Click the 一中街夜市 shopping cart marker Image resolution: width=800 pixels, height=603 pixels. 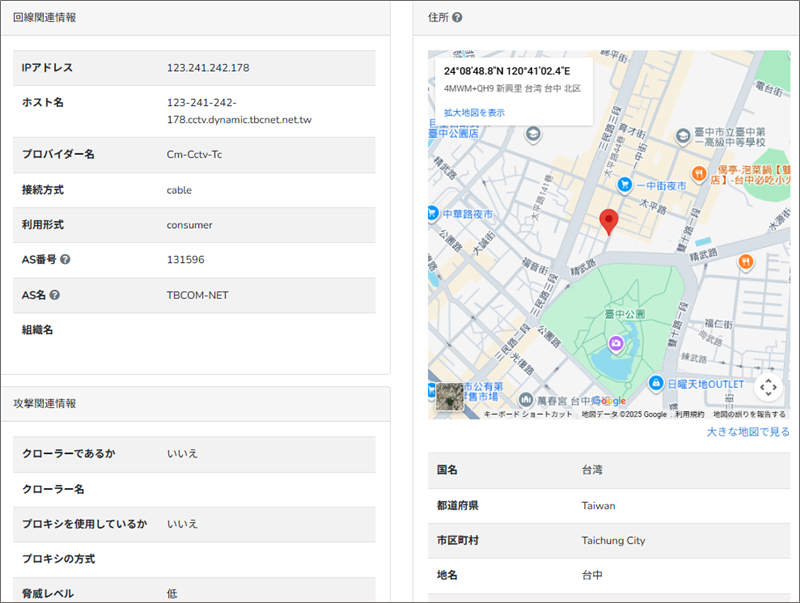(624, 185)
